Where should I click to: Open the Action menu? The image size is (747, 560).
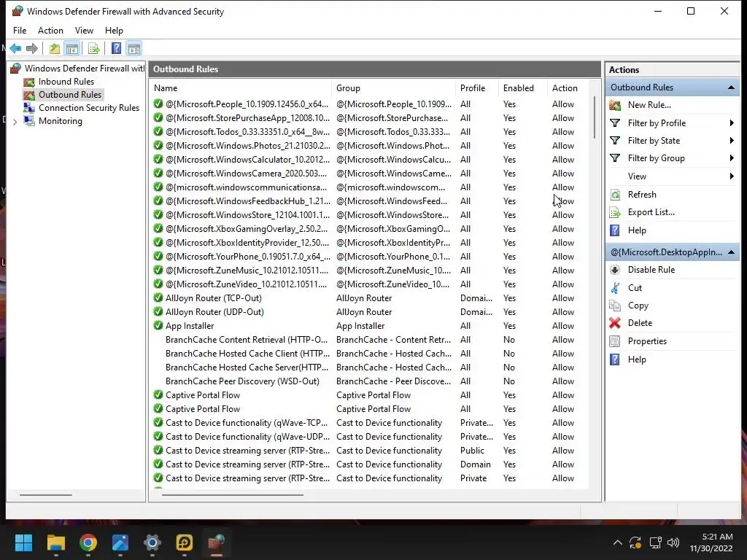50,31
